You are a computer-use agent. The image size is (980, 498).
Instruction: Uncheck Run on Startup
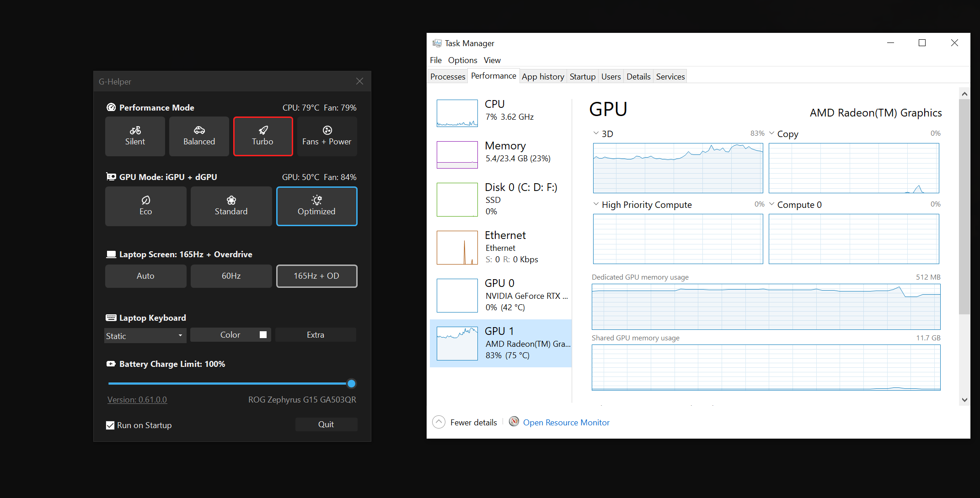coord(110,425)
